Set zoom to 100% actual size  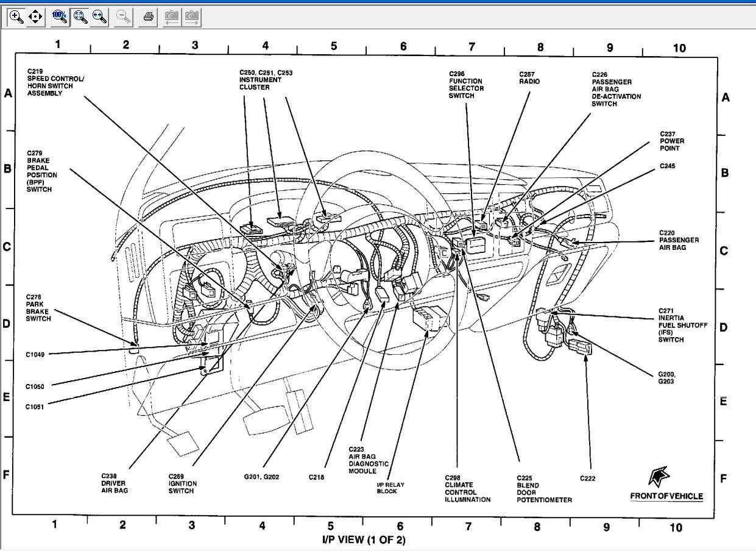(60, 17)
